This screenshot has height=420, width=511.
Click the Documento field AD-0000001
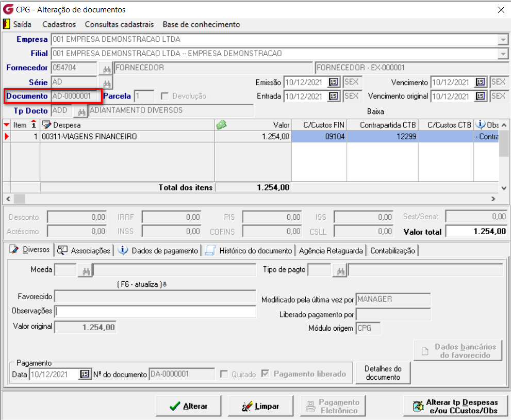coord(76,96)
